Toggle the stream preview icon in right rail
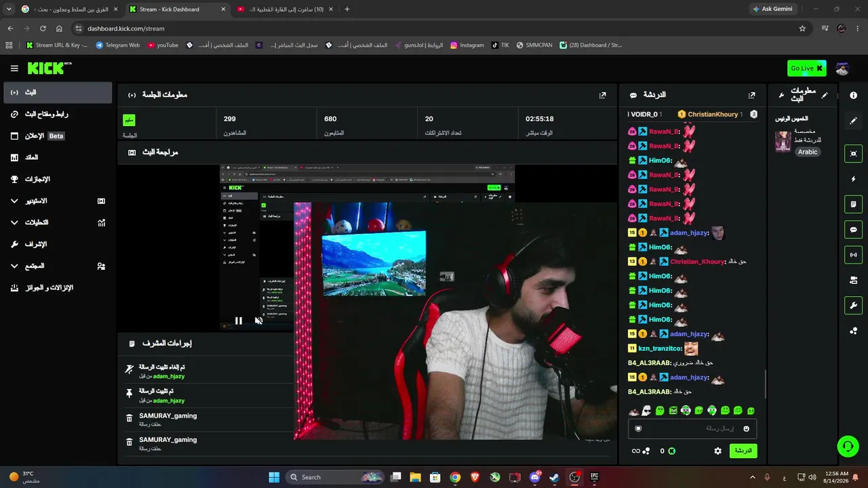Viewport: 868px width, 488px height. pyautogui.click(x=854, y=154)
